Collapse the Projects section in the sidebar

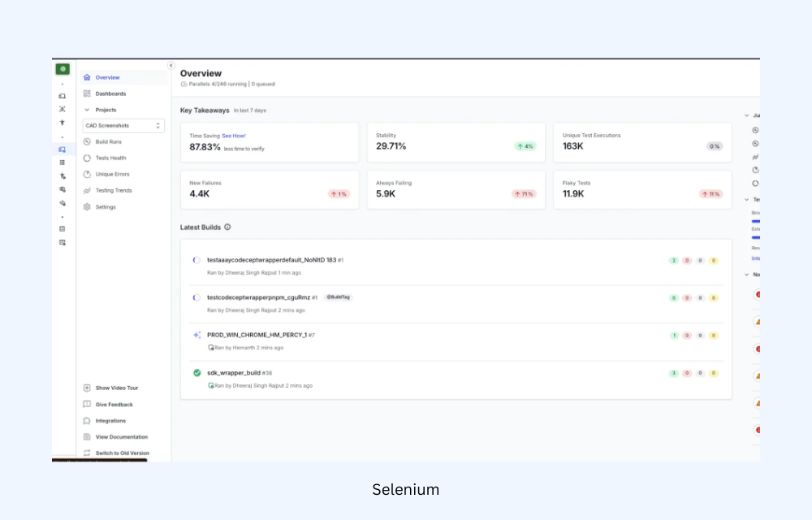coord(86,110)
